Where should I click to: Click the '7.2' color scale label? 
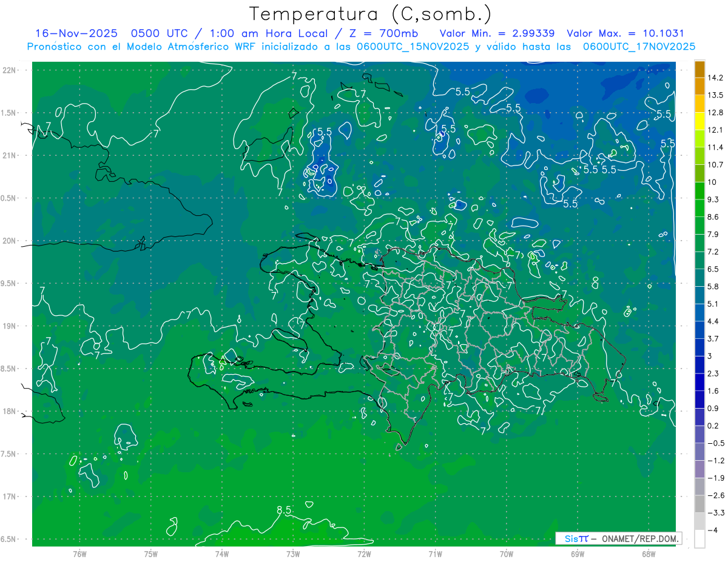713,252
